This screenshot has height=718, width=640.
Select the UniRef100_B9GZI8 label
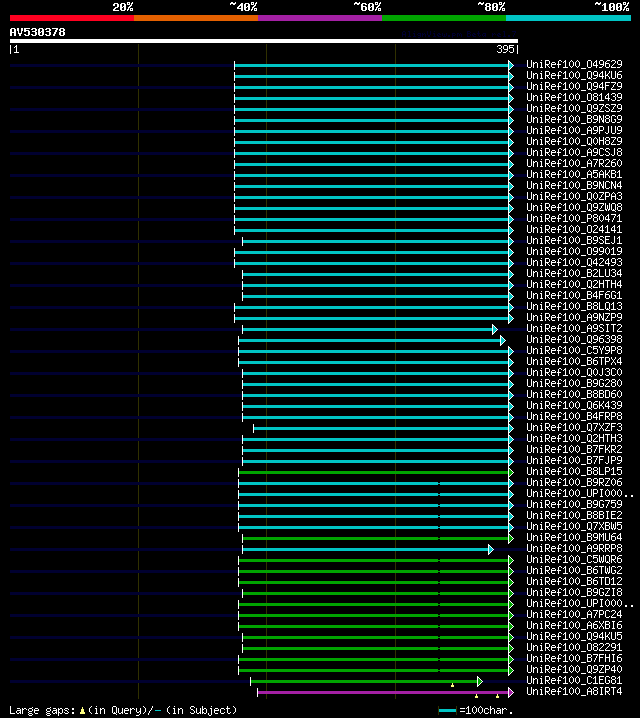point(574,592)
